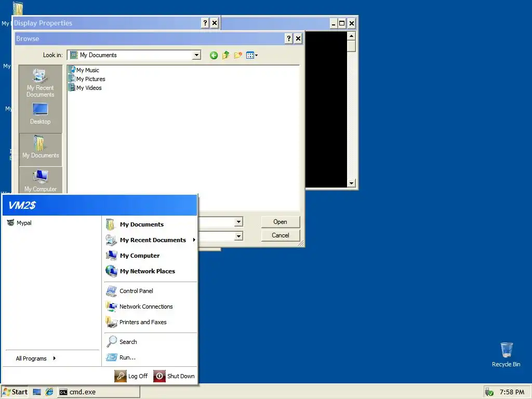The image size is (532, 399).
Task: Select My Recent Documents in places bar
Action: coord(41,83)
